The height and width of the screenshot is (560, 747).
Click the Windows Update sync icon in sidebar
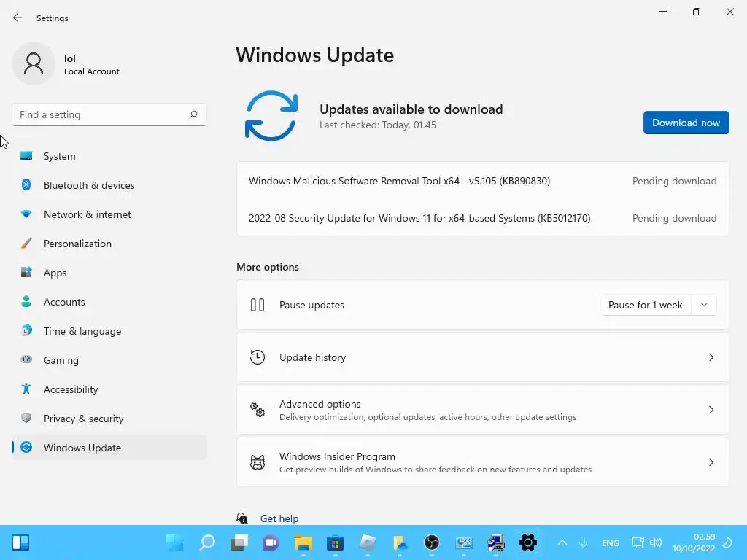(x=26, y=447)
